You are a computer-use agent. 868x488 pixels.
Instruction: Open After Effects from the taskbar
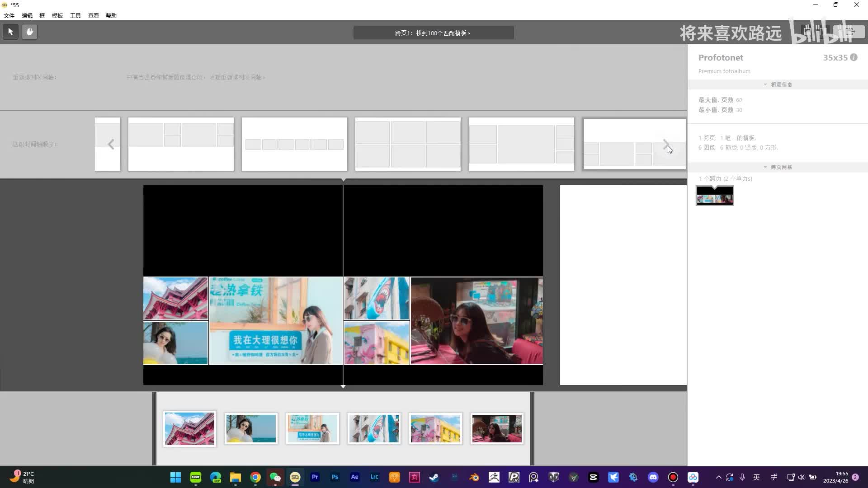point(354,477)
